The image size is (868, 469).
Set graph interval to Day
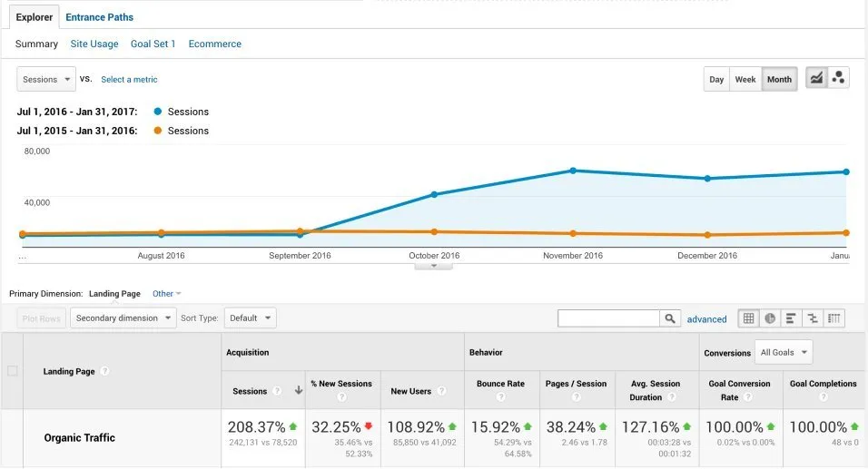pyautogui.click(x=716, y=79)
